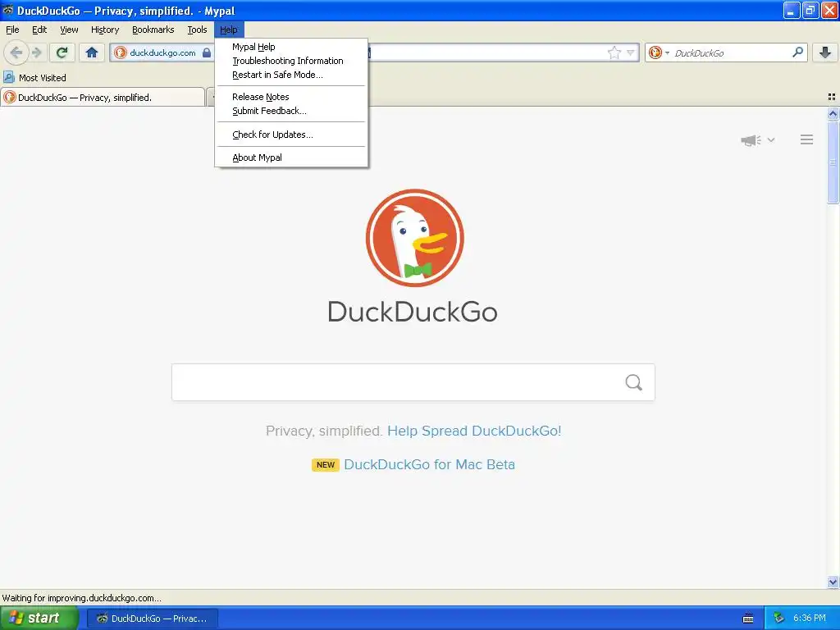840x630 pixels.
Task: Open the URL history dropdown arrow
Action: pos(631,52)
